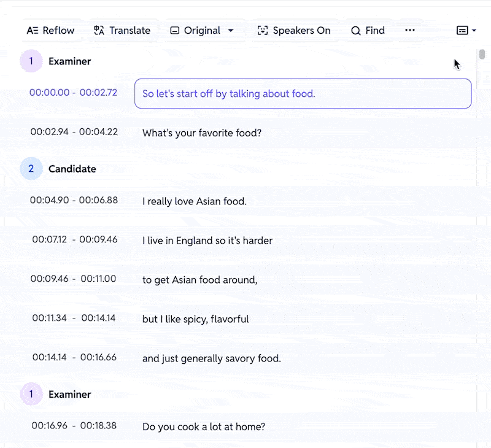Click the 00:09.46 end timestamp of the England line
Viewport: 491px width, 448px height.
(x=98, y=239)
